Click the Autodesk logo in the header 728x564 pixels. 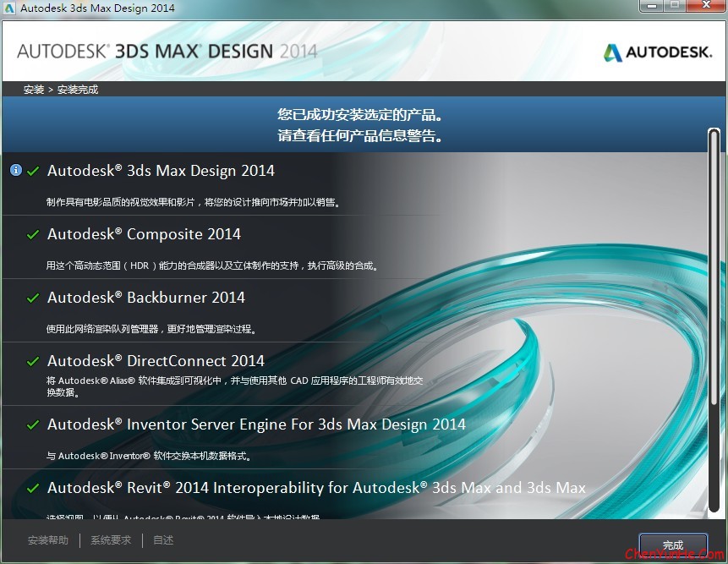click(658, 52)
